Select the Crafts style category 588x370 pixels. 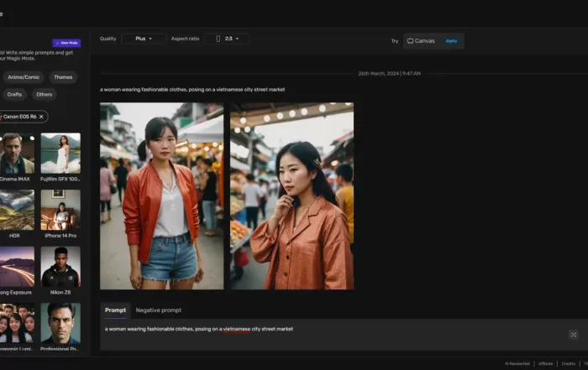pos(14,94)
